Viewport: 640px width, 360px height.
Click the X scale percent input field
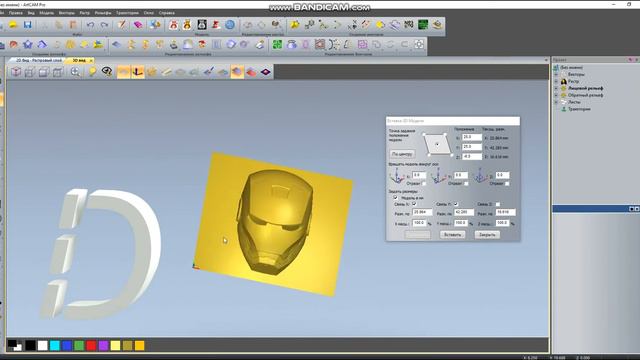click(x=420, y=223)
